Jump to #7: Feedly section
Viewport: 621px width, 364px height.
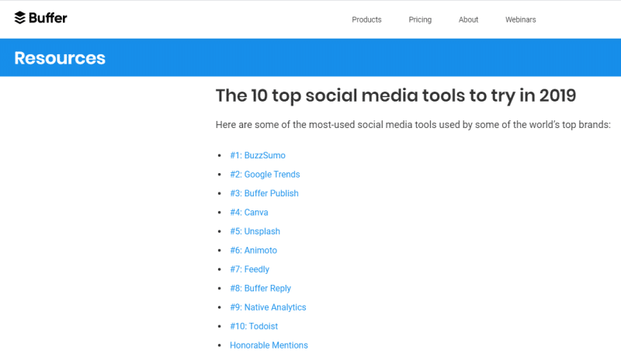click(249, 269)
